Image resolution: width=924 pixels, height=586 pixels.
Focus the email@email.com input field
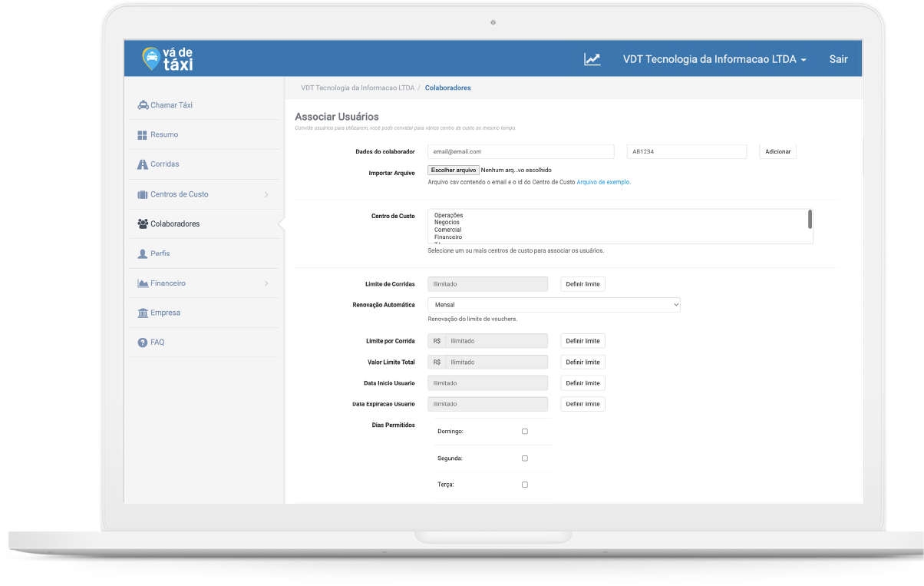[521, 152]
